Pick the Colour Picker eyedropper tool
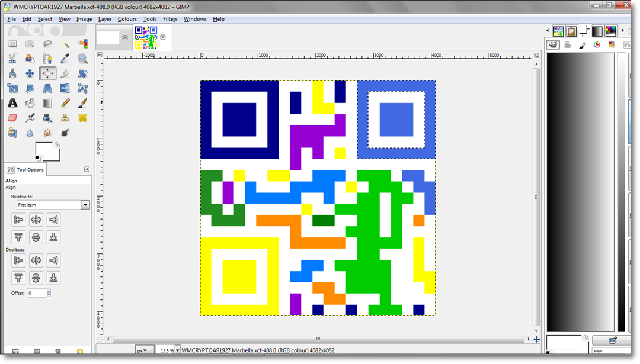640x364 pixels. 65,59
